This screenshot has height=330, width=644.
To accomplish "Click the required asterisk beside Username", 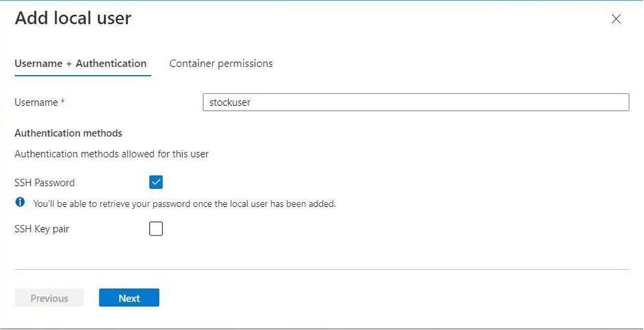I will point(63,102).
